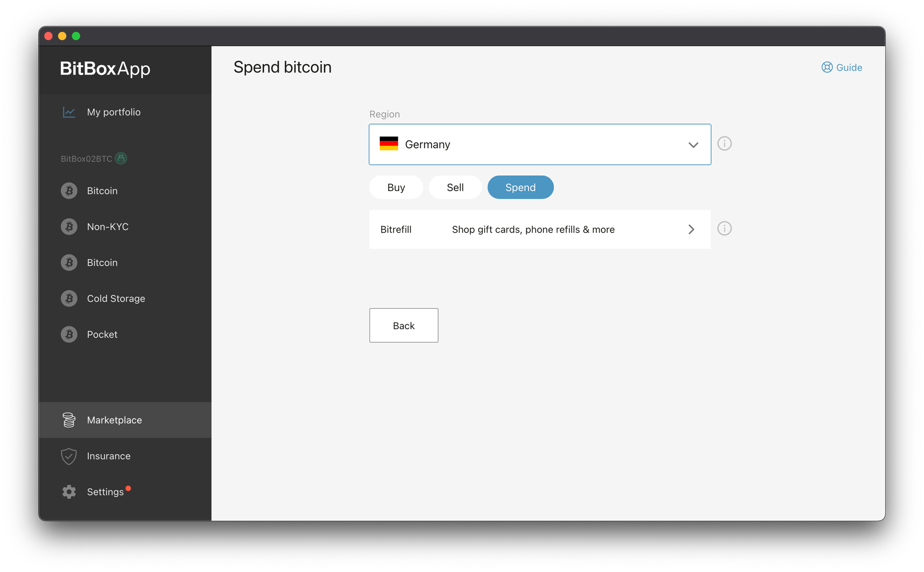Click the BitBoxApp logo

coord(105,69)
